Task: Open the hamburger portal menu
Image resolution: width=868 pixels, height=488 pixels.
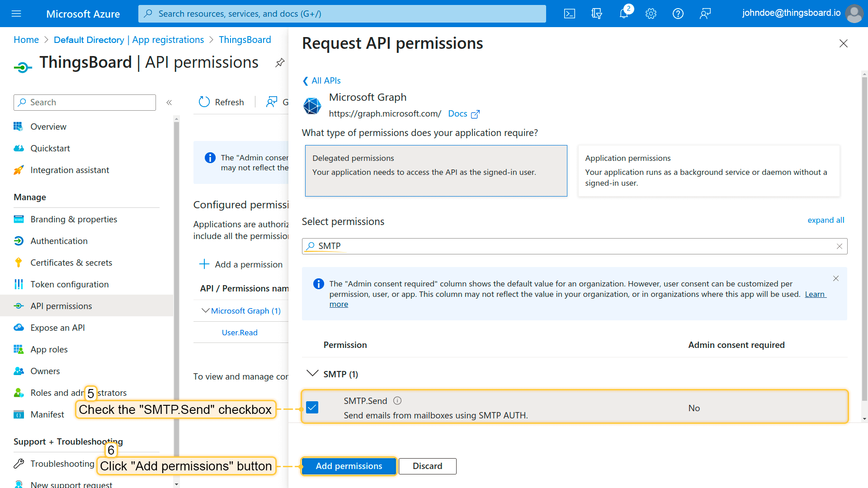Action: tap(16, 14)
